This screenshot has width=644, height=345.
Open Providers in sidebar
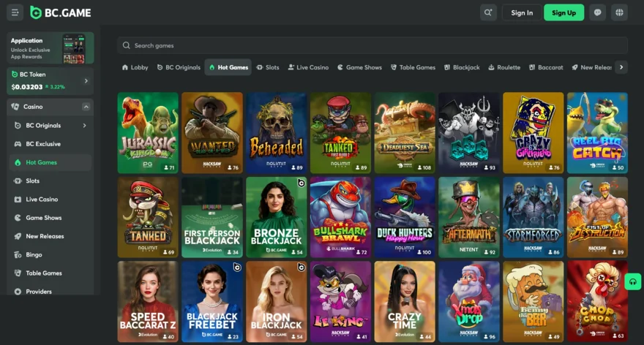pos(50,290)
